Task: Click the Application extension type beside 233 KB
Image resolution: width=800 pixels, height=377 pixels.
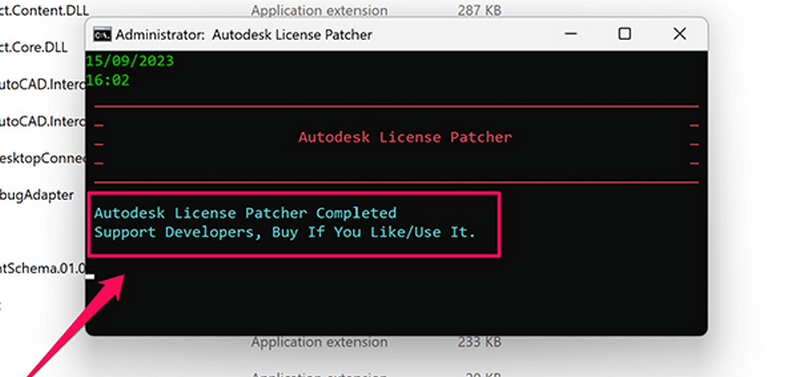Action: (x=319, y=341)
